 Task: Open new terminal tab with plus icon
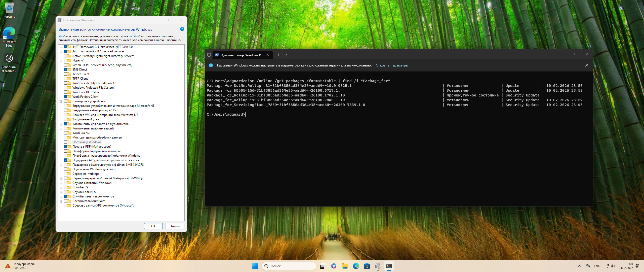pos(278,55)
